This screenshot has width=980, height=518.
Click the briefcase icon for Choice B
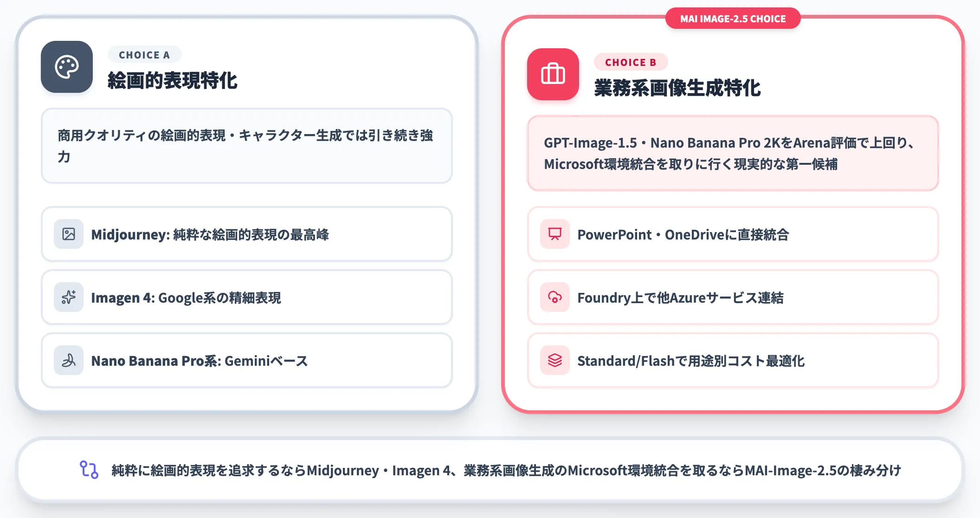(553, 74)
